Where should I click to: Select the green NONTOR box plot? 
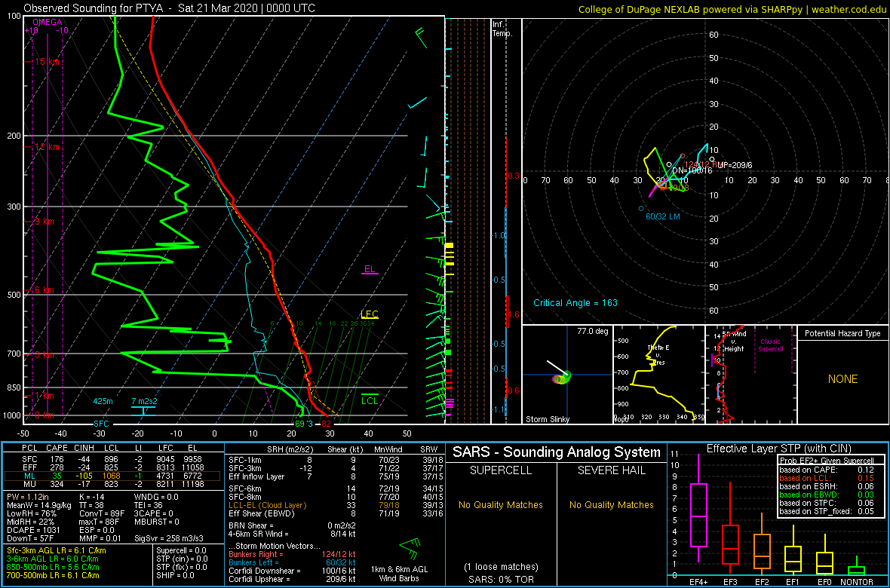[857, 566]
